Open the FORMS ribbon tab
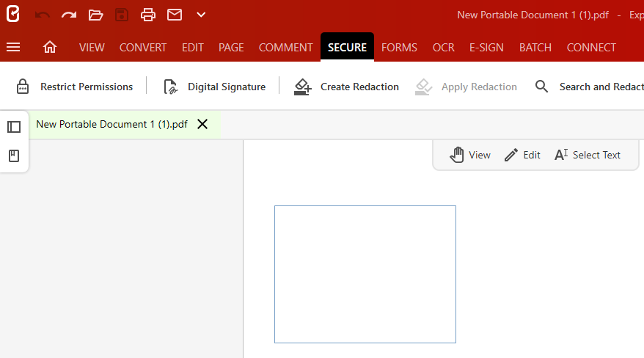This screenshot has width=644, height=358. coord(399,48)
